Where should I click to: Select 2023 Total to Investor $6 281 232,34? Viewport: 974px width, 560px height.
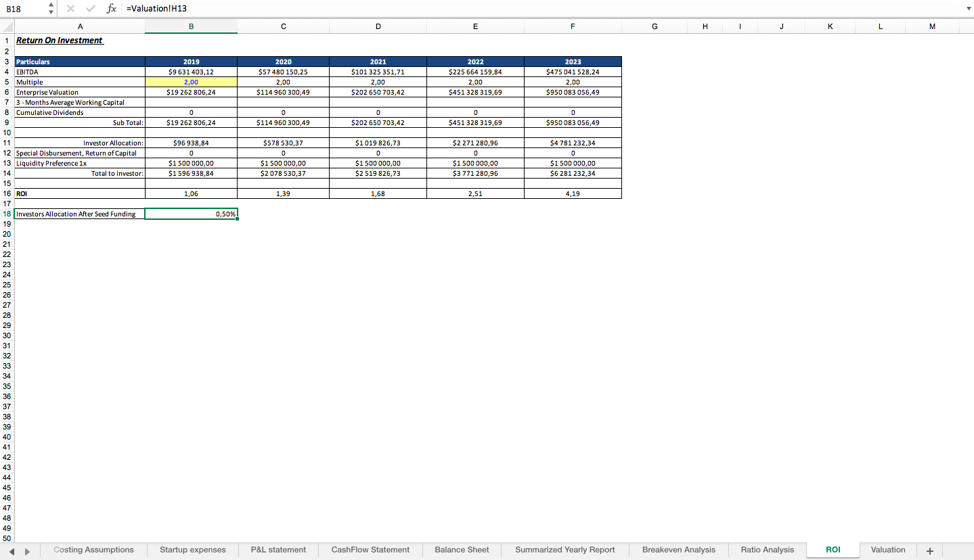[573, 173]
